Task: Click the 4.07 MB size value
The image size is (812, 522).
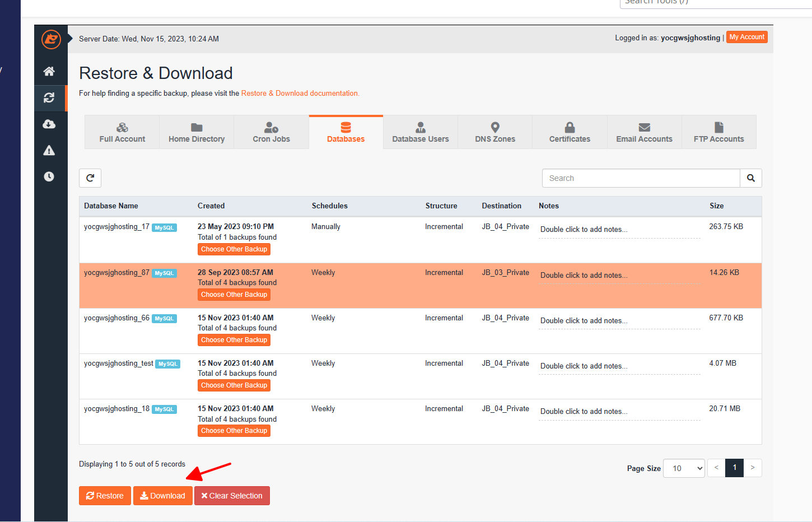Action: (x=723, y=363)
